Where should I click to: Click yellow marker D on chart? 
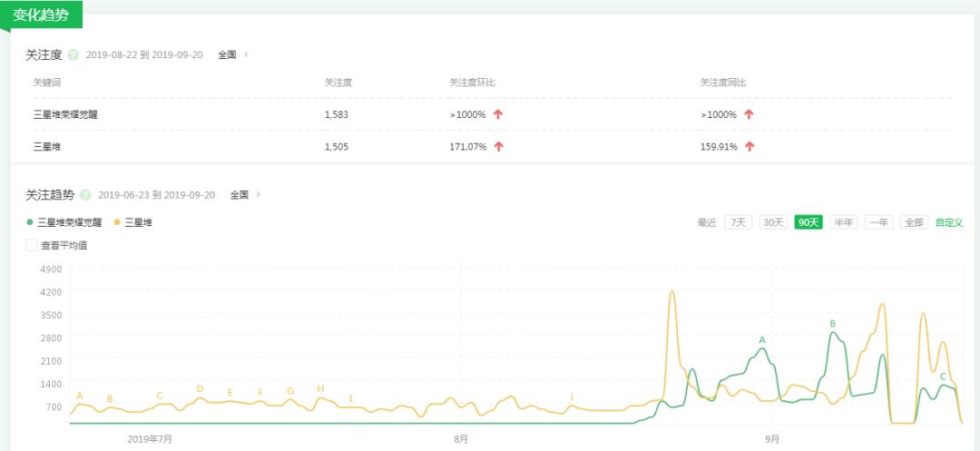(x=200, y=388)
